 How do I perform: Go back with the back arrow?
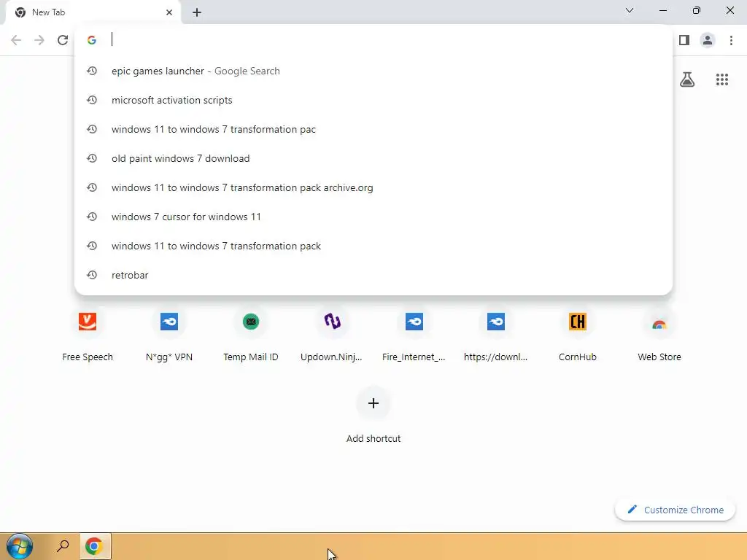(x=16, y=40)
